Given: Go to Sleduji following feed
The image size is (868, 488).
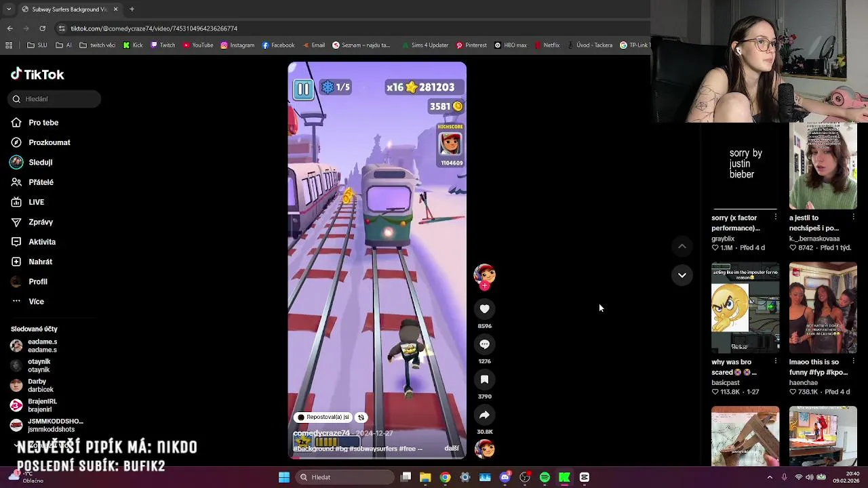Looking at the screenshot, I should pos(32,163).
